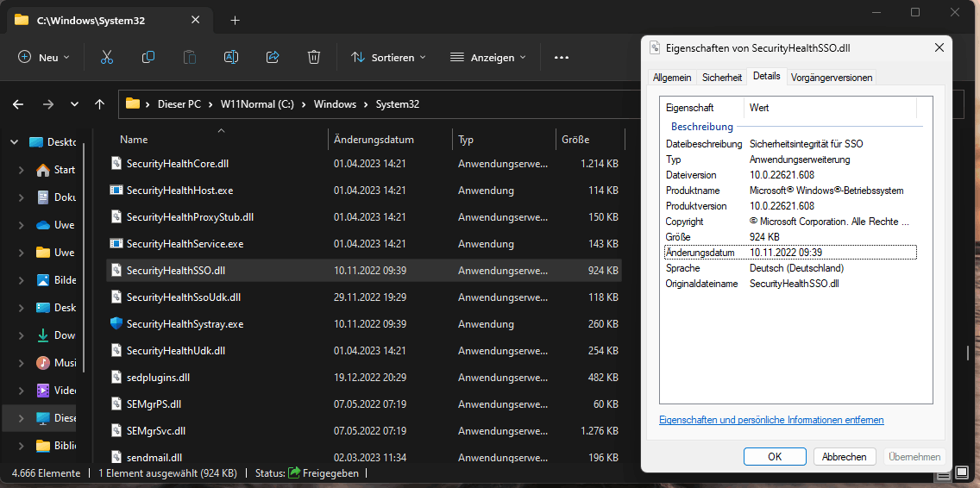This screenshot has width=980, height=488.
Task: Expand the Start sidebar item
Action: pyautogui.click(x=22, y=170)
